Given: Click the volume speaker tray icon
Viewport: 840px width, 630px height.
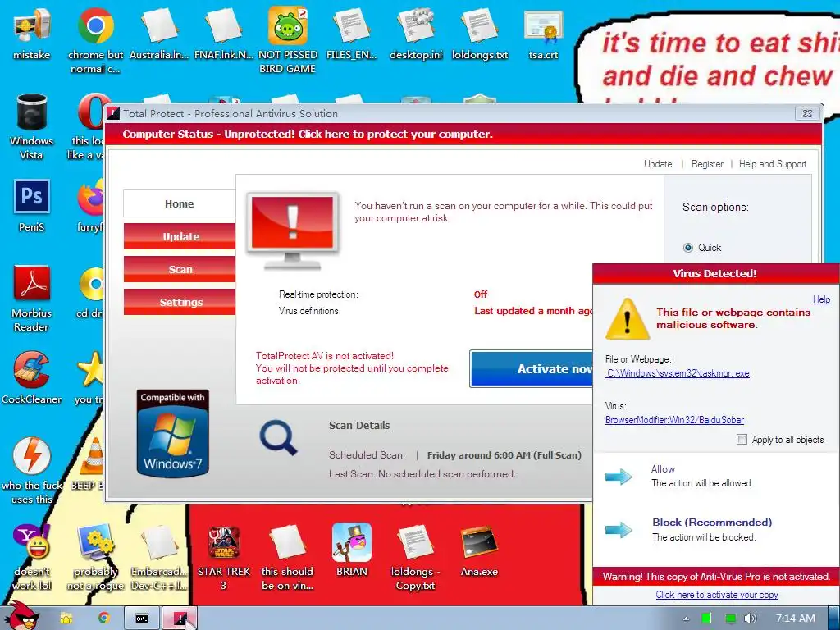Looking at the screenshot, I should 750,619.
